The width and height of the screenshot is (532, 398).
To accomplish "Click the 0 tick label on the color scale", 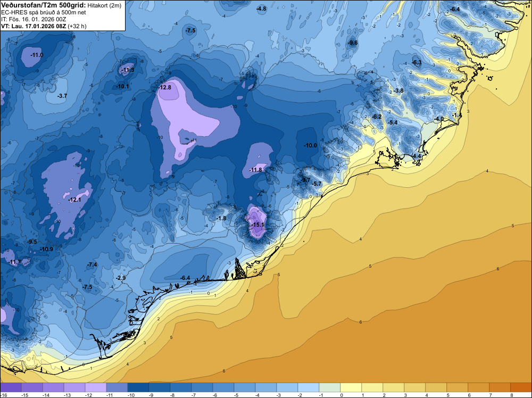I will point(342,395).
